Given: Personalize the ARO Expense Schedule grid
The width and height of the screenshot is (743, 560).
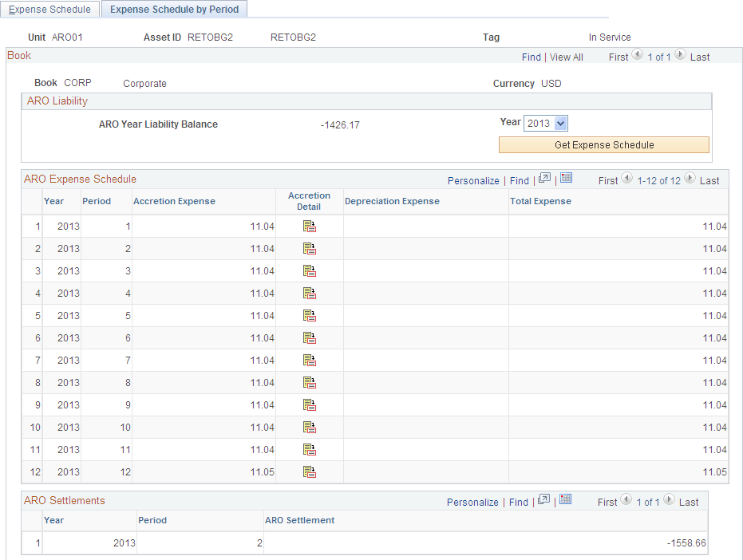Looking at the screenshot, I should pyautogui.click(x=473, y=180).
